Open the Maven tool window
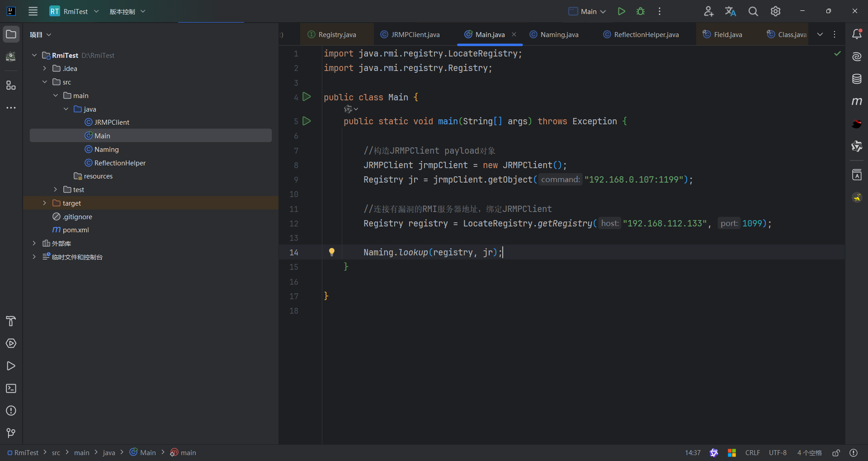 857,101
